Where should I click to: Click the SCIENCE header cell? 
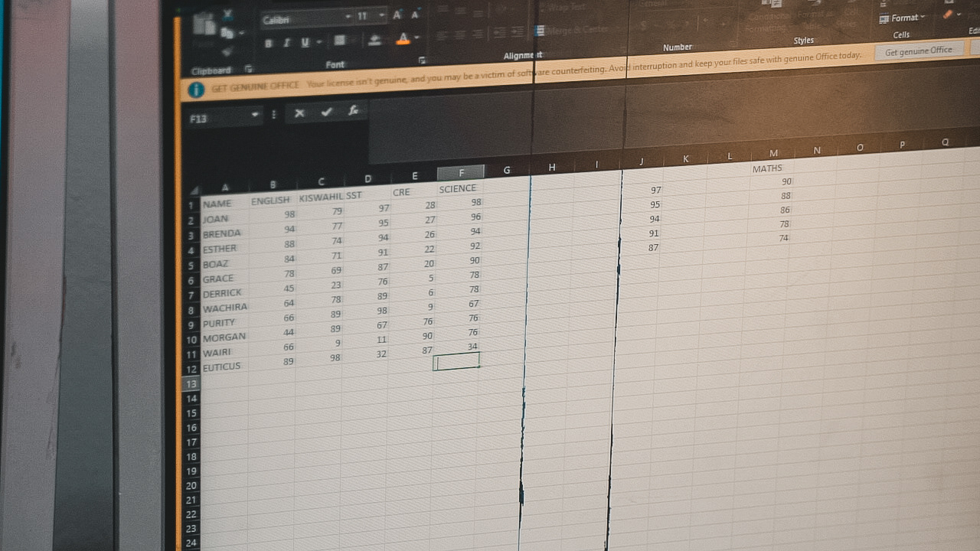point(461,188)
